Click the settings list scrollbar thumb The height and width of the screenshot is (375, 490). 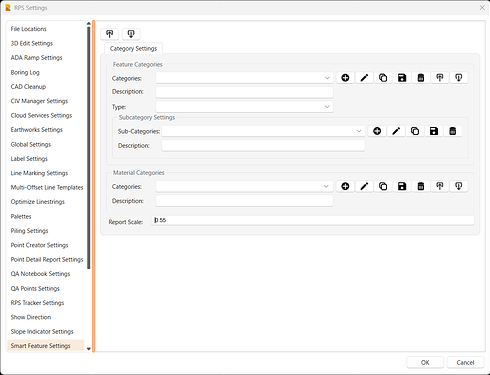click(x=89, y=148)
